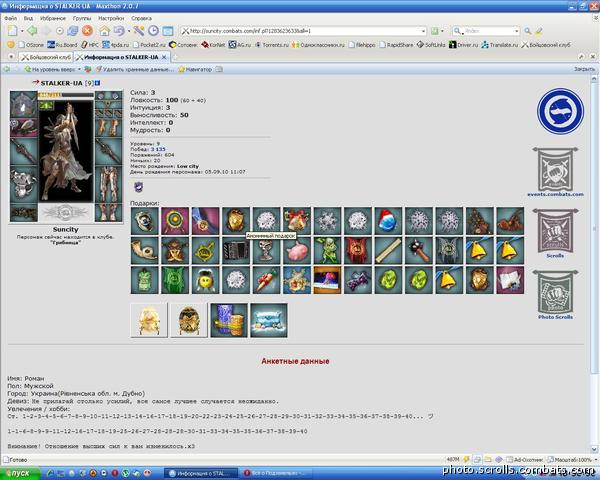The width and height of the screenshot is (600, 480).
Task: Click the page scrollbar down arrow
Action: (x=594, y=449)
